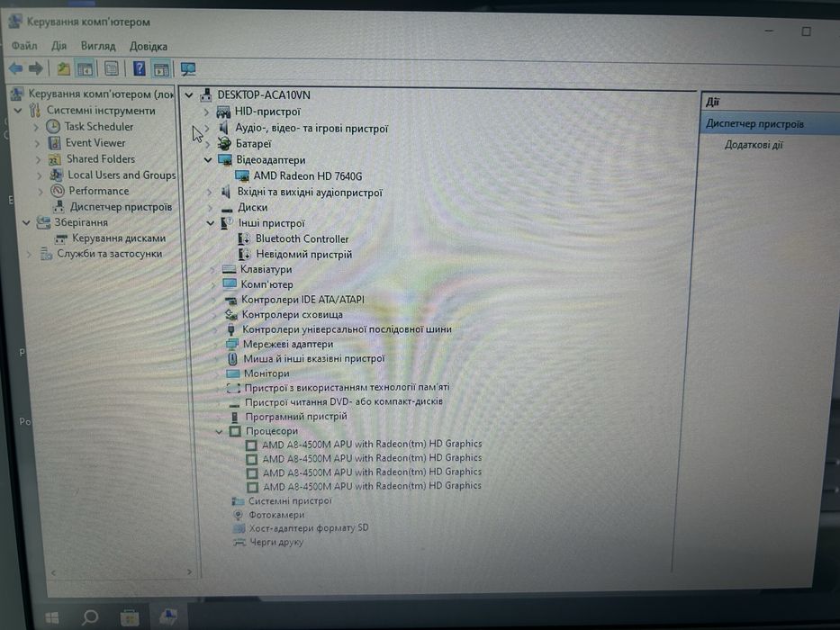The width and height of the screenshot is (840, 630).
Task: Expand Вхідні та вихідні аудіопристрої
Action: point(210,192)
